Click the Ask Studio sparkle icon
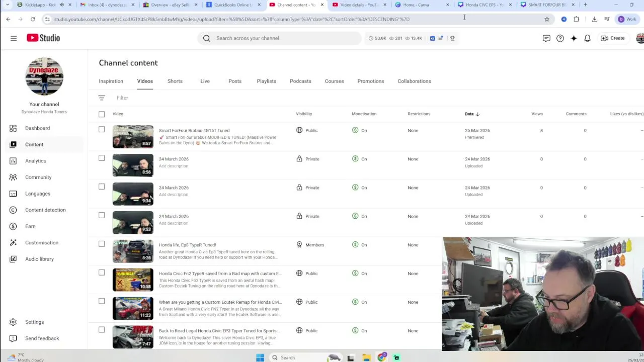This screenshot has height=362, width=644. 574,38
